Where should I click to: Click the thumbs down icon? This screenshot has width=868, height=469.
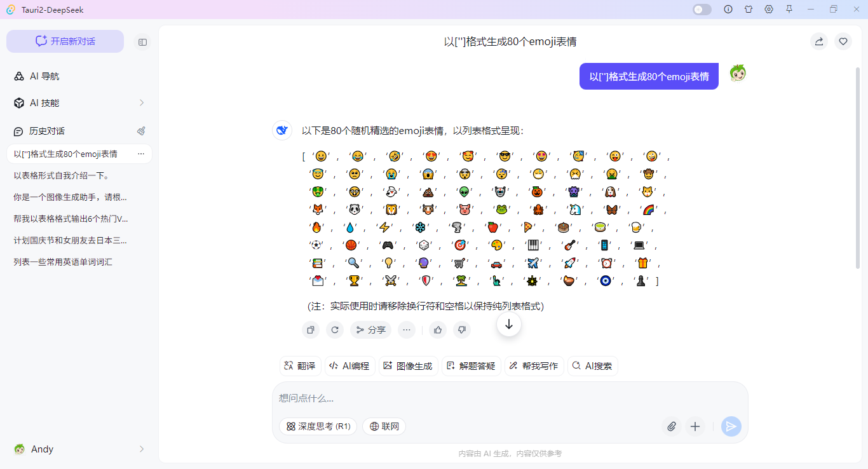[x=462, y=330]
